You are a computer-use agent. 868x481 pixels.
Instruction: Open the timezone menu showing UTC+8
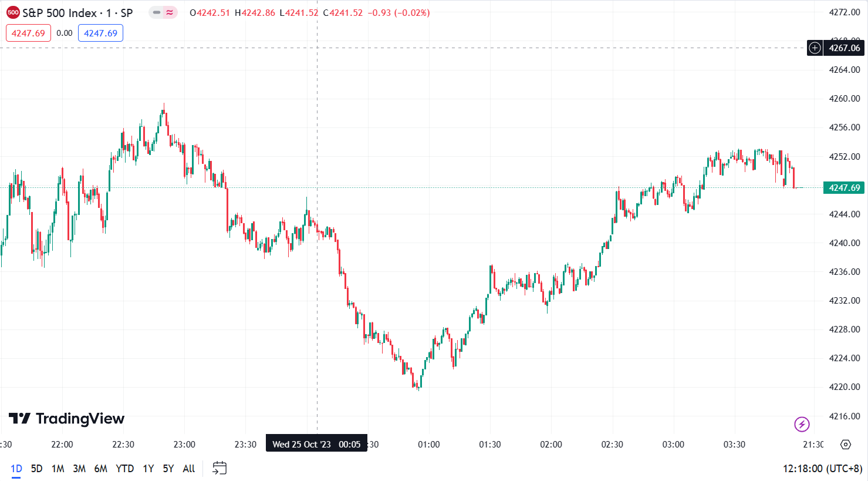(822, 469)
